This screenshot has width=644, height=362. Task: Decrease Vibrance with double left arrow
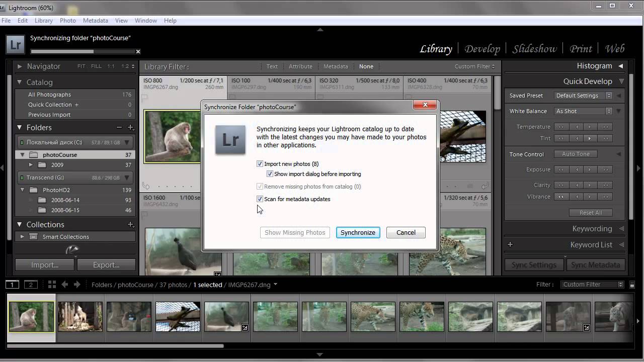(x=560, y=197)
